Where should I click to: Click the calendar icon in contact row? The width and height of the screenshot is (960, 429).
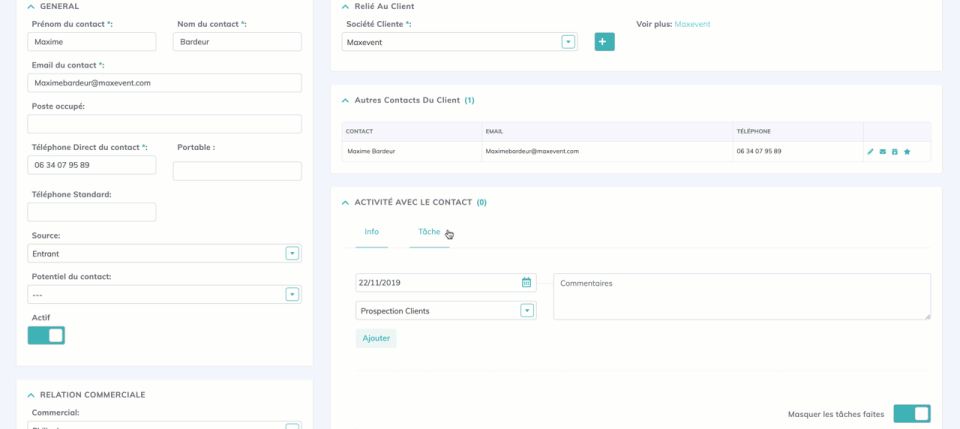(x=895, y=152)
